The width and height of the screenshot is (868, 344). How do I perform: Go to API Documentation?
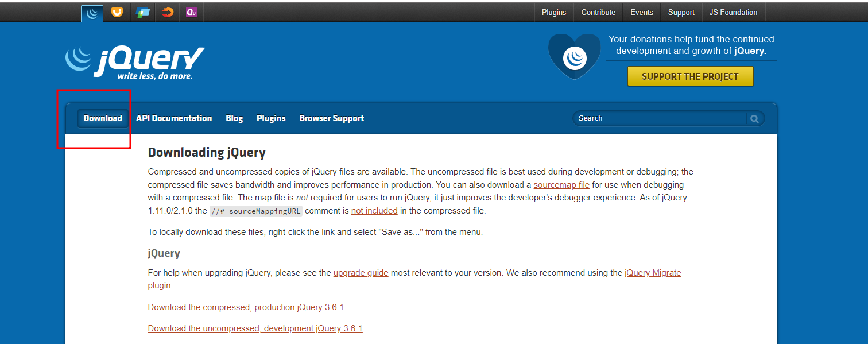[x=174, y=118]
